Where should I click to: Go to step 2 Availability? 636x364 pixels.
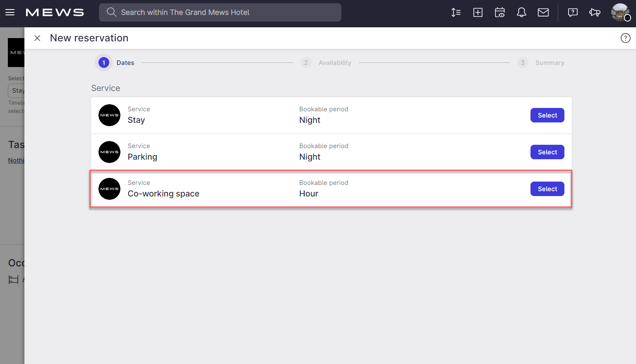point(326,63)
